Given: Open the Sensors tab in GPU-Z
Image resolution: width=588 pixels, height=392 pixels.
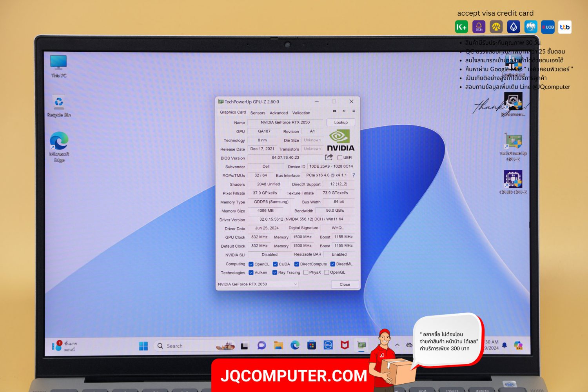Looking at the screenshot, I should [258, 113].
